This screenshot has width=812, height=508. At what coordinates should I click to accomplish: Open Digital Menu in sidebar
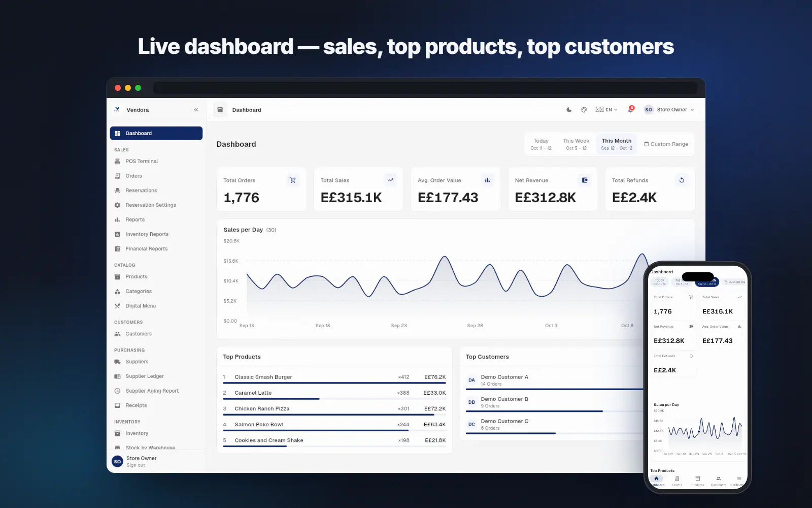[x=156, y=306]
